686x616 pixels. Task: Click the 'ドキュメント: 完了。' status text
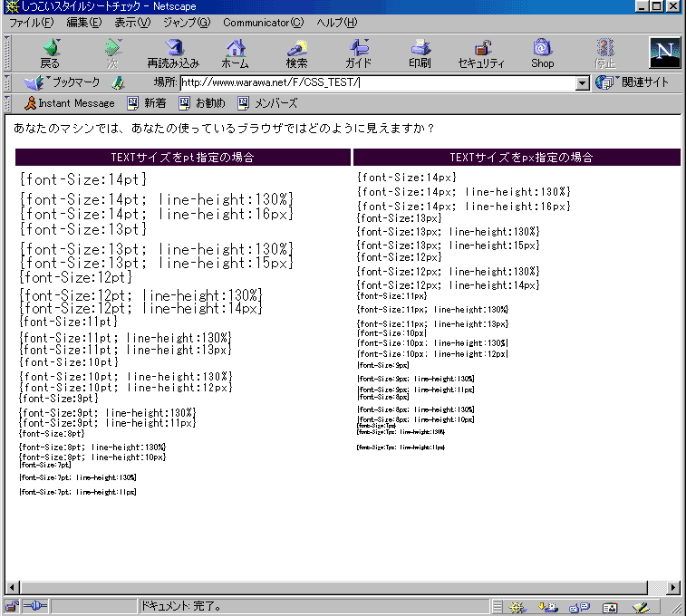pos(180,606)
